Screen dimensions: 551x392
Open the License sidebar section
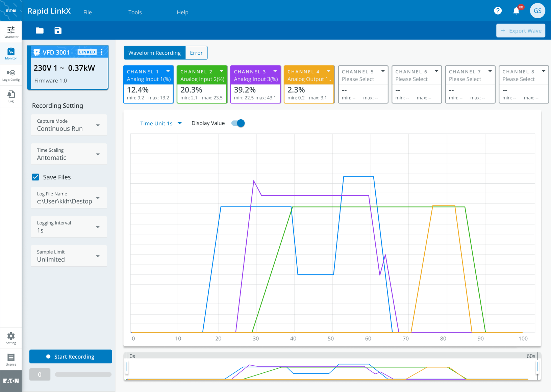tap(11, 360)
